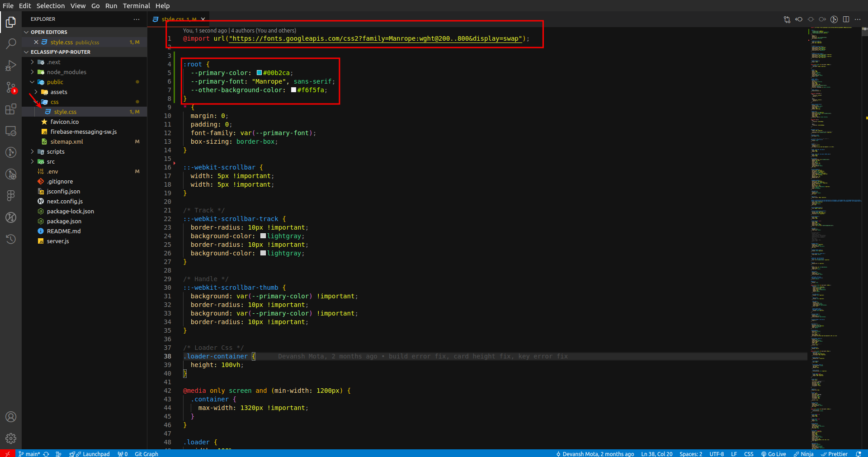Open the Accounts menu icon
The height and width of the screenshot is (457, 868).
(x=11, y=417)
